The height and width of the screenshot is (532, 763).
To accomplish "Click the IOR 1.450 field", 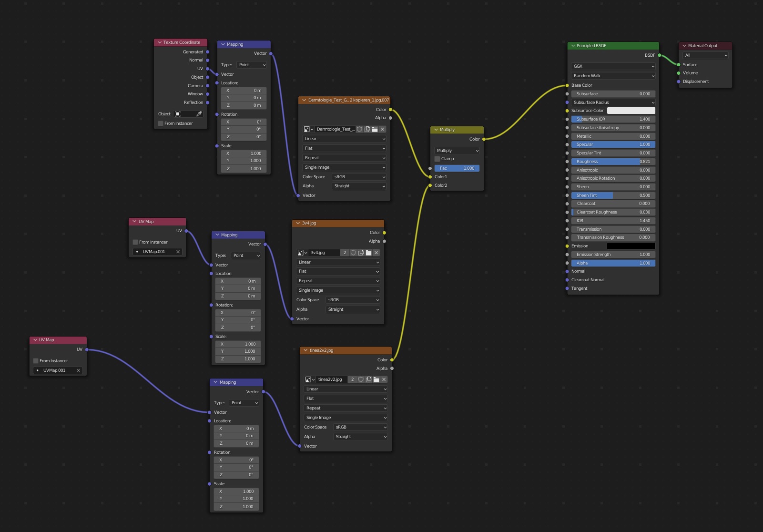I will [613, 221].
